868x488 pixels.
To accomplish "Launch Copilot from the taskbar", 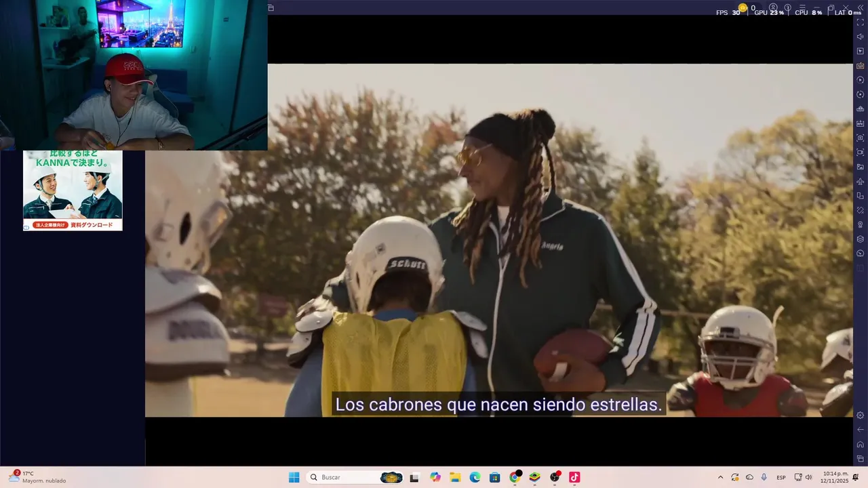I will [435, 477].
